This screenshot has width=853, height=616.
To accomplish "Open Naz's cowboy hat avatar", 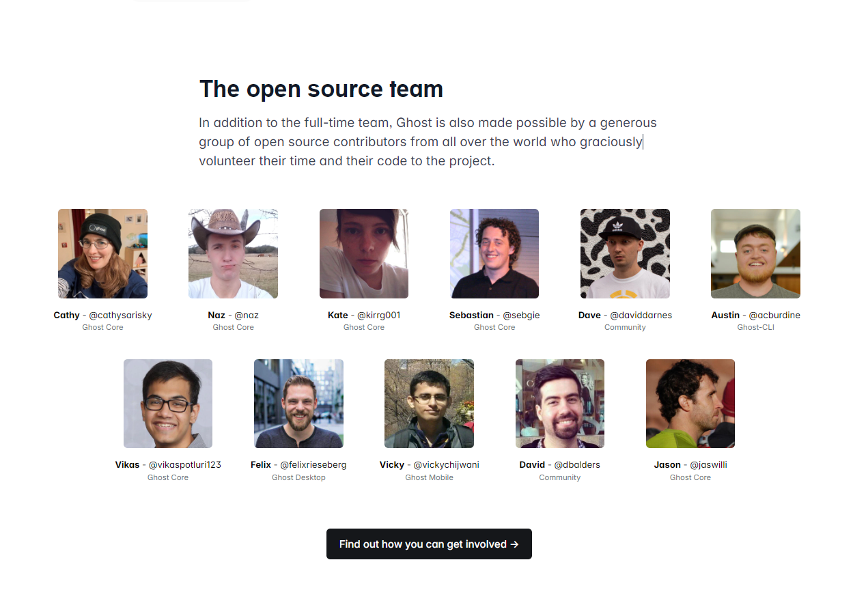I will pos(233,253).
